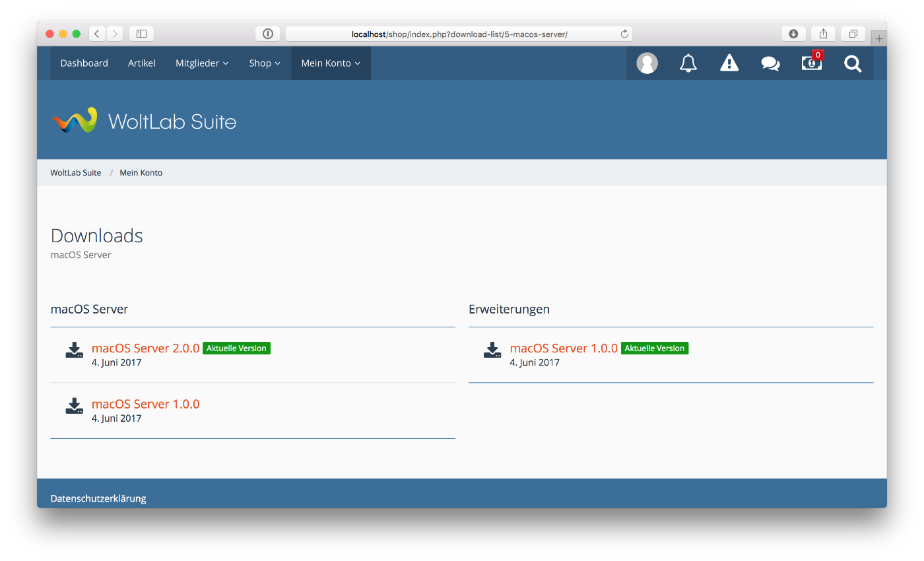Open the money icon with 0 badge
The height and width of the screenshot is (561, 924).
tap(811, 63)
